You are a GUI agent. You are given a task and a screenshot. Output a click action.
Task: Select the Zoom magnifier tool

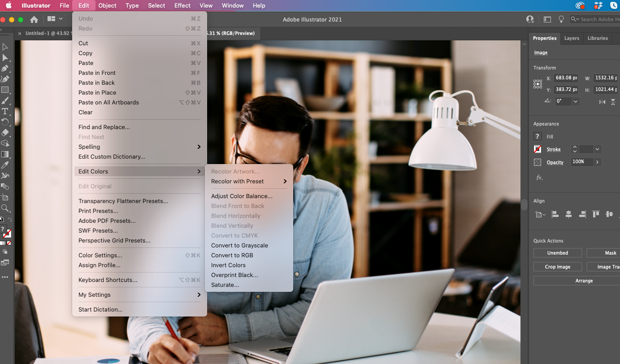(5, 208)
